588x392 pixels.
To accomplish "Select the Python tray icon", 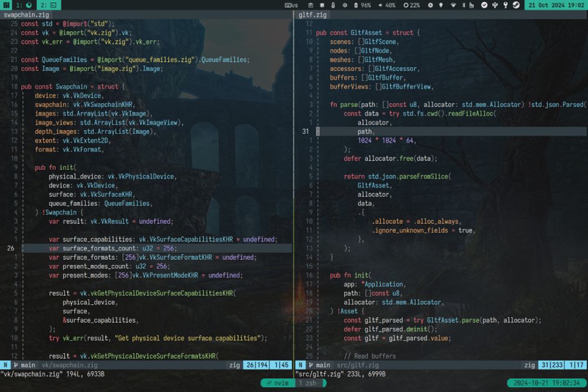I will (x=495, y=4).
